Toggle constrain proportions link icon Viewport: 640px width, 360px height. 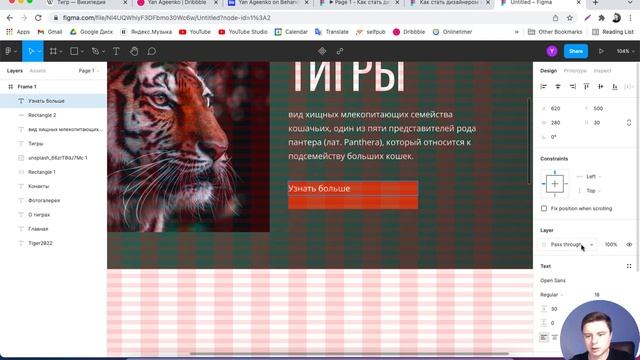[629, 123]
